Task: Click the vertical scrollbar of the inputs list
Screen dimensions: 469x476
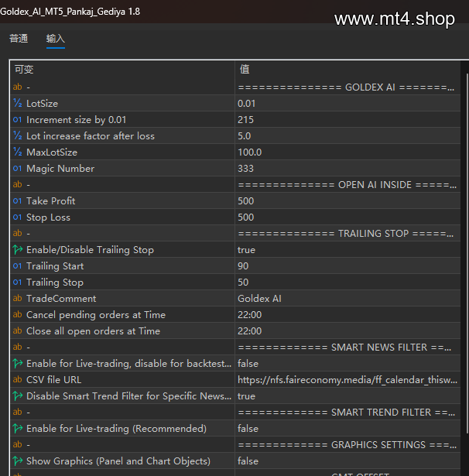Action: [x=467, y=254]
